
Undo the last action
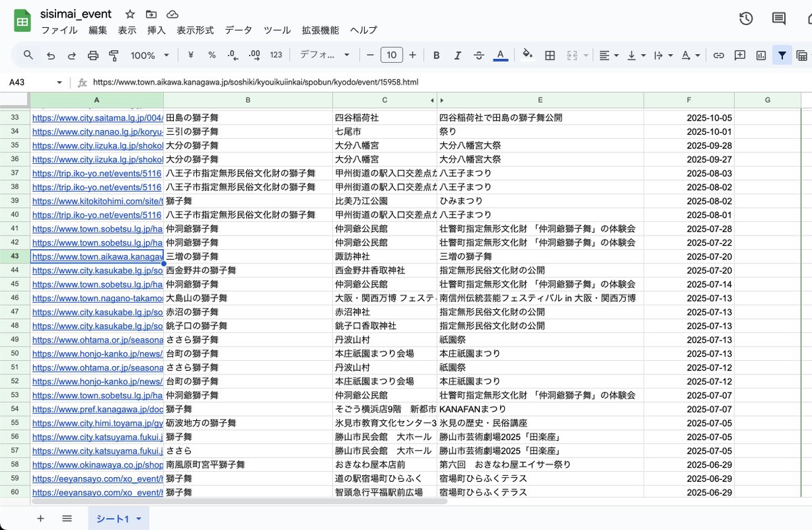[51, 55]
